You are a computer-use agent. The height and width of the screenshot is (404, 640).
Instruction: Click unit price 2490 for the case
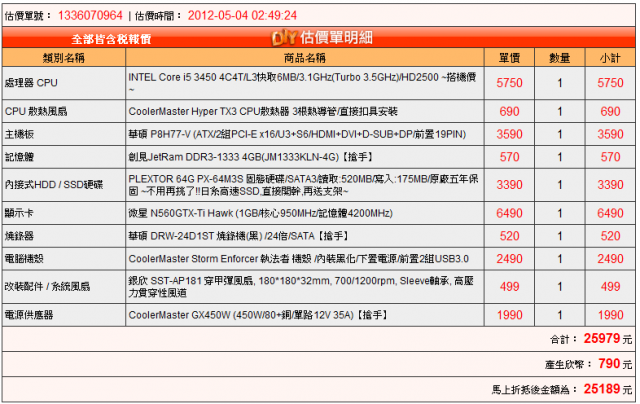pyautogui.click(x=509, y=259)
